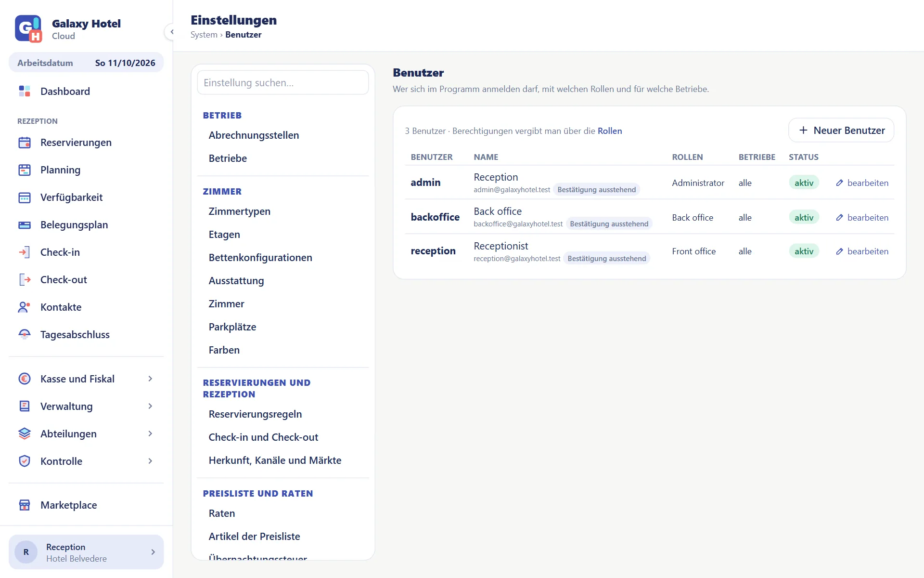Click the Kontakte person icon
Screen dimensions: 924x578
[x=25, y=307]
